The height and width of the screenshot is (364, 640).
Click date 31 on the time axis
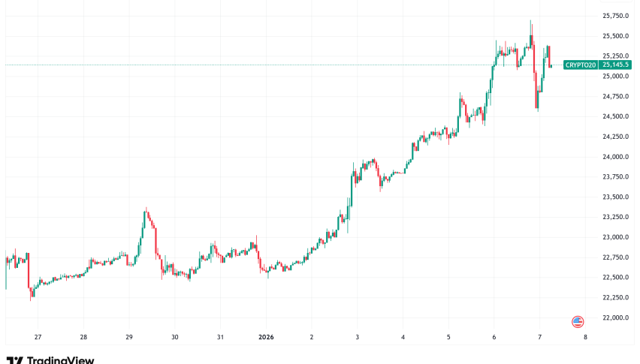pyautogui.click(x=220, y=338)
